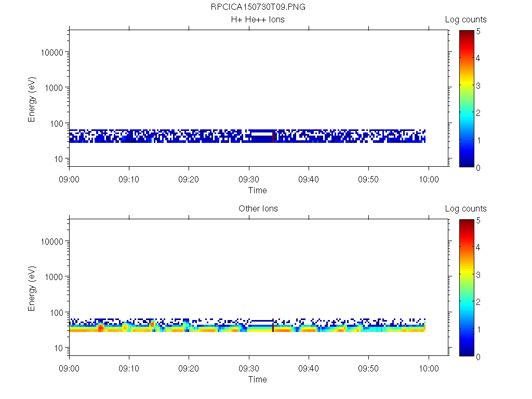The image size is (532, 399).
Task: Click 09:20 tick label on Other Ions plot
Action: click(x=188, y=368)
